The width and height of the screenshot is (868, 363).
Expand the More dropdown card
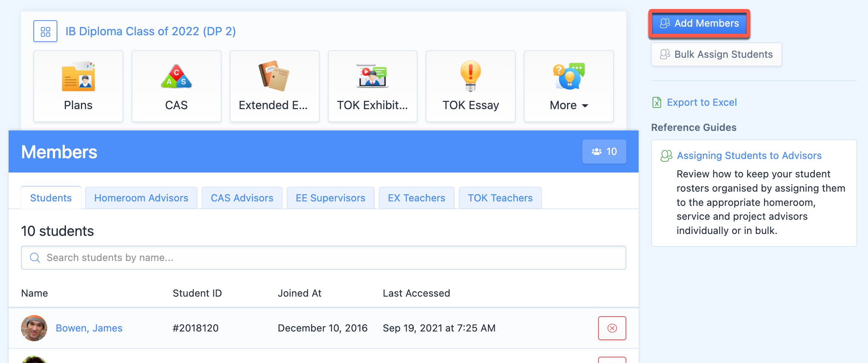(x=569, y=86)
